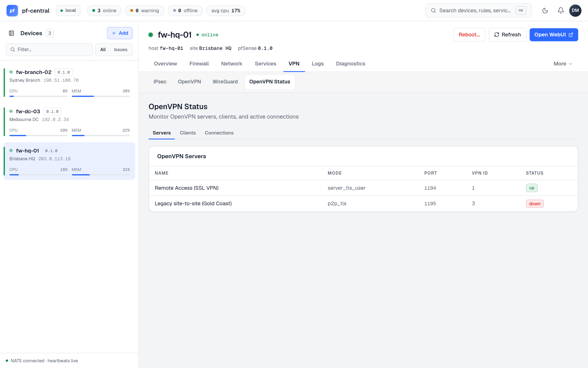Switch to the Diagnostics tab
Viewport: 588px width, 368px height.
350,64
